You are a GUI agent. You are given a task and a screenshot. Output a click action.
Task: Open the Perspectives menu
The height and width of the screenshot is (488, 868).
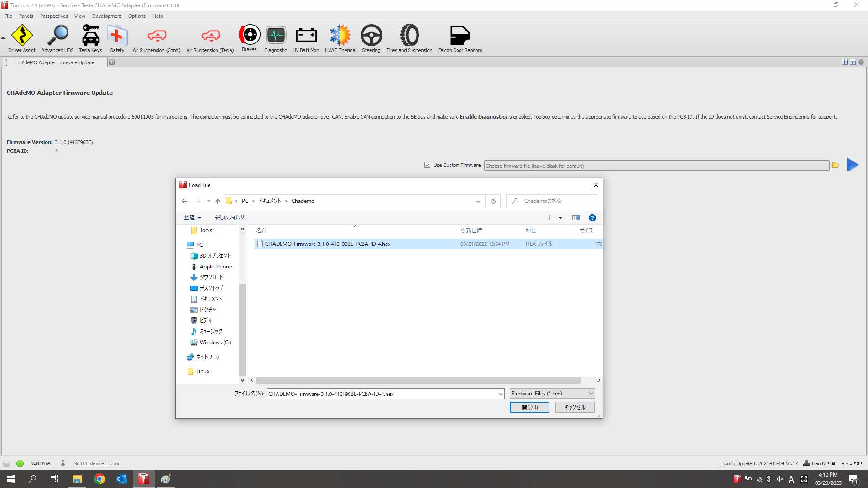[x=54, y=16]
